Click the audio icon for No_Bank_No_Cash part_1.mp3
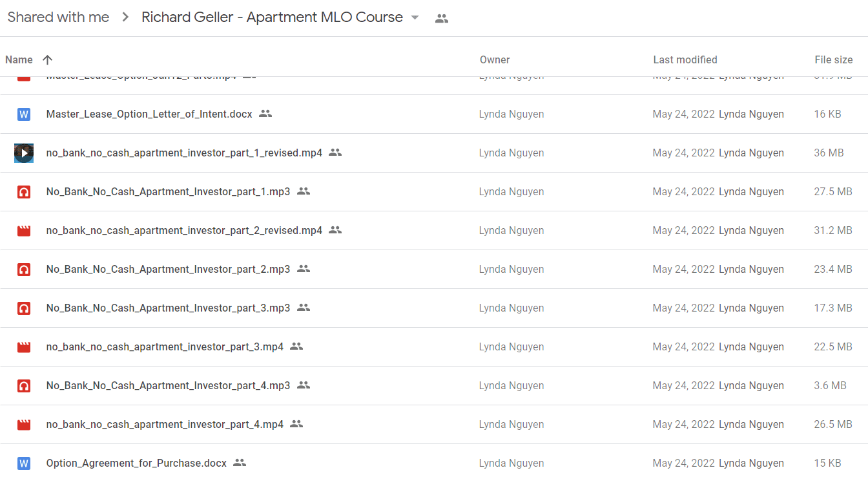Viewport: 868px width, 479px height. click(24, 192)
